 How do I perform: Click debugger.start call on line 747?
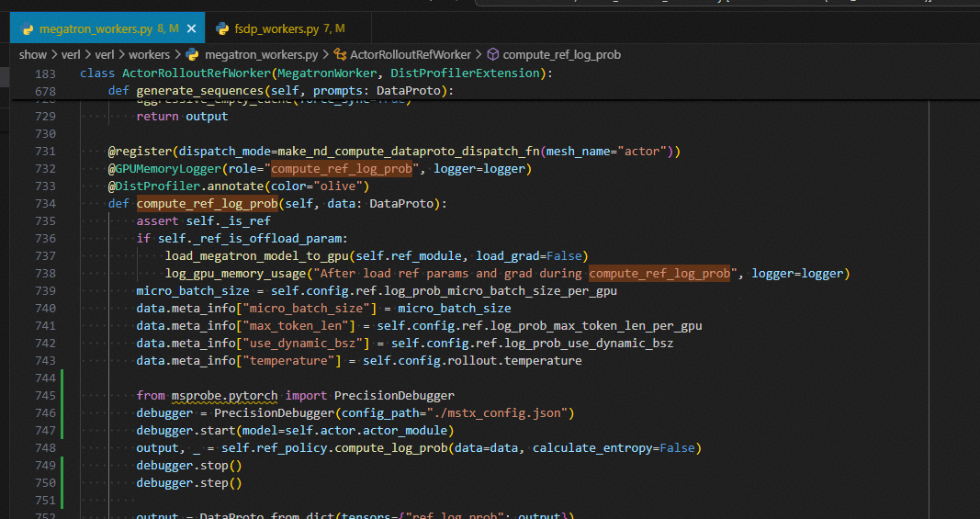(x=295, y=430)
